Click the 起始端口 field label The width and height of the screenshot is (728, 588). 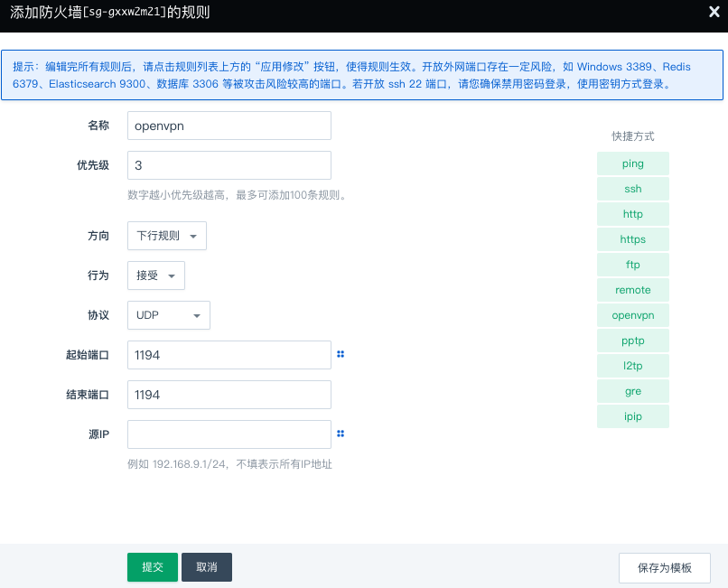[88, 355]
